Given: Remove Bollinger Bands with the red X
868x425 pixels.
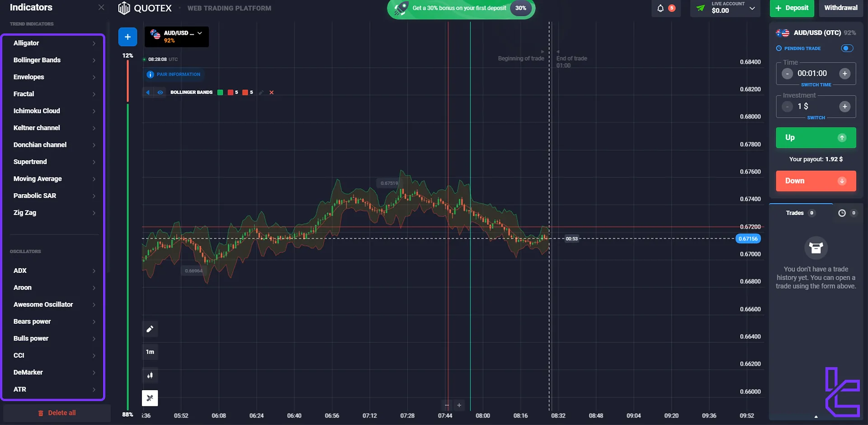Looking at the screenshot, I should [272, 93].
